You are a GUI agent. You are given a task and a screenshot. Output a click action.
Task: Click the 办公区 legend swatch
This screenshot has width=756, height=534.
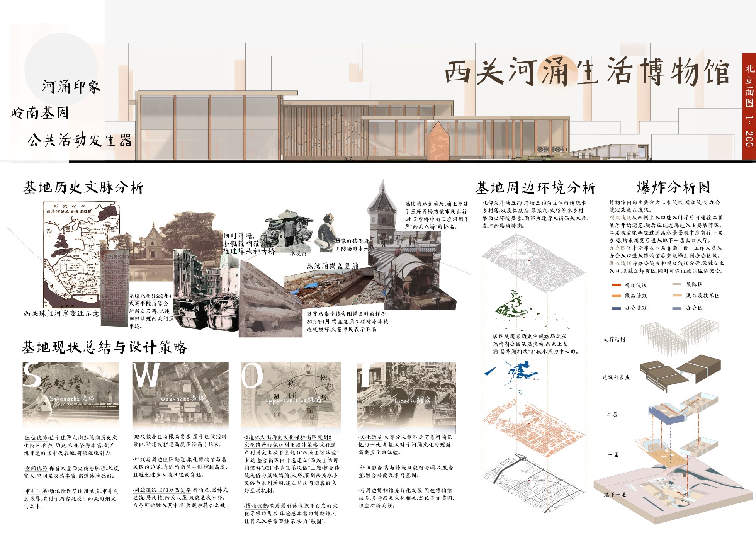[x=677, y=308]
